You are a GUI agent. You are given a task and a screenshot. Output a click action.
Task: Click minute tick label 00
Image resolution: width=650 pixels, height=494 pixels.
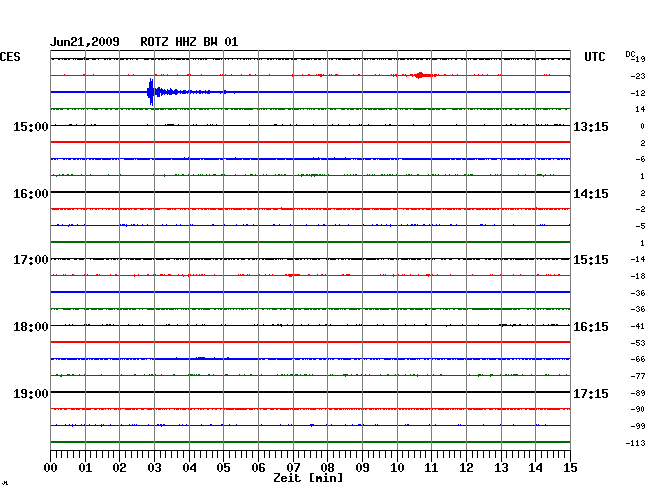pos(51,467)
